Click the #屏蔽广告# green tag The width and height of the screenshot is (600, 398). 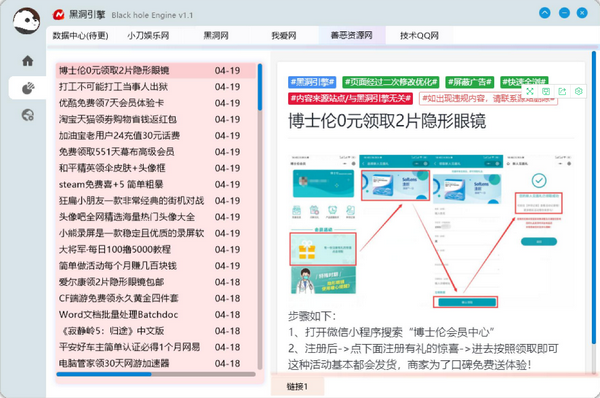click(470, 82)
